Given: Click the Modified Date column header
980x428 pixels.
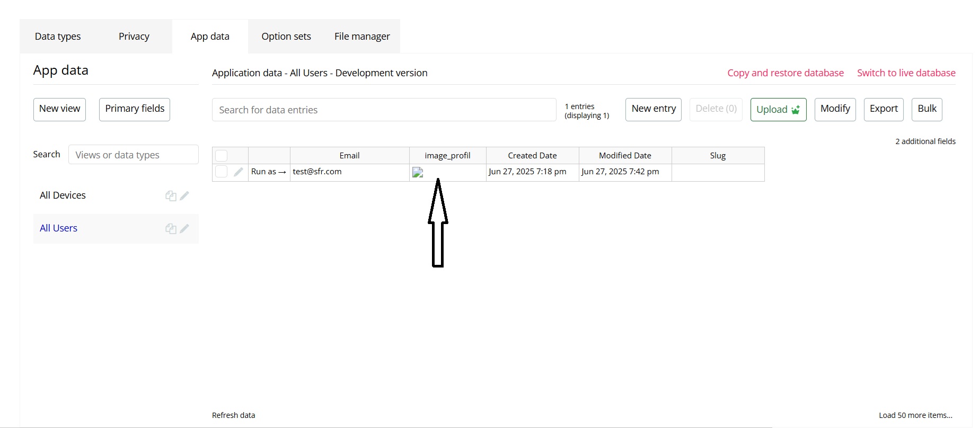Looking at the screenshot, I should tap(625, 156).
